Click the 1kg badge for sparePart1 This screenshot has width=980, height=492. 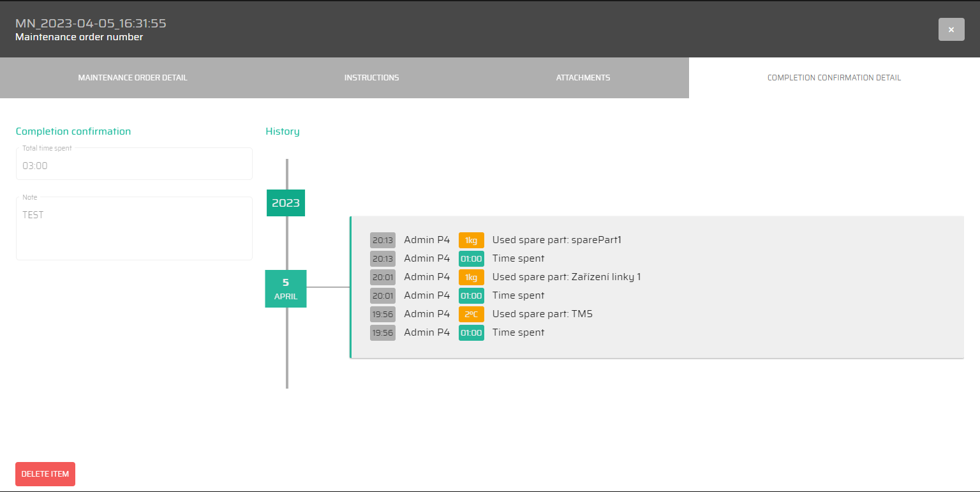click(x=471, y=241)
